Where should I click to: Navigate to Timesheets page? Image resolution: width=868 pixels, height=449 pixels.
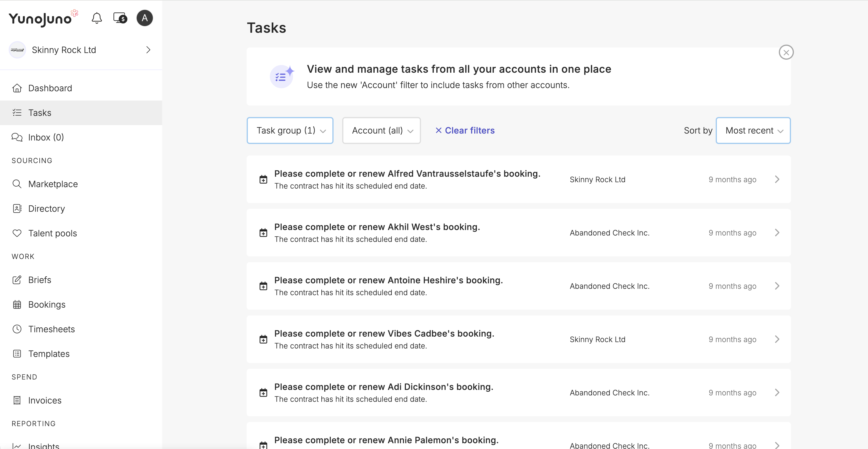51,329
